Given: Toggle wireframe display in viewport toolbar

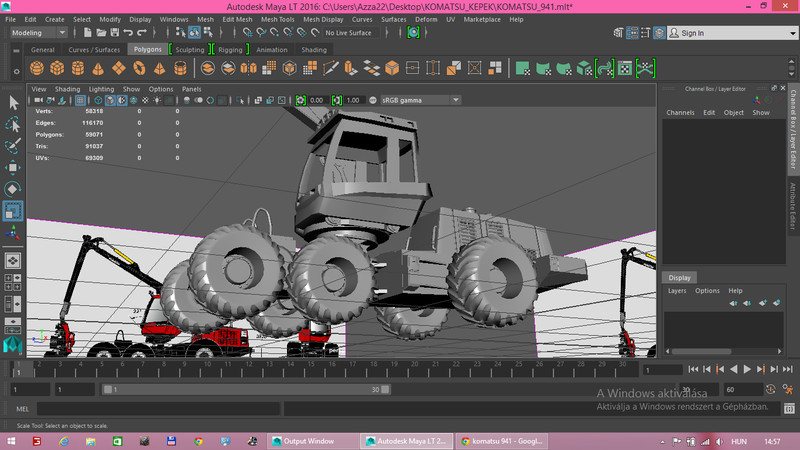Looking at the screenshot, I should pyautogui.click(x=98, y=101).
